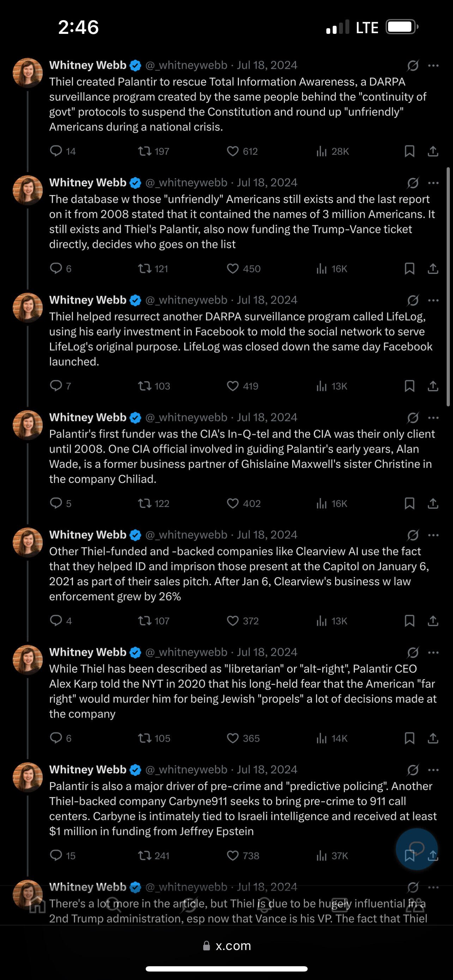Reply to the Total Information Awareness tweet
453x980 pixels.
coord(63,151)
